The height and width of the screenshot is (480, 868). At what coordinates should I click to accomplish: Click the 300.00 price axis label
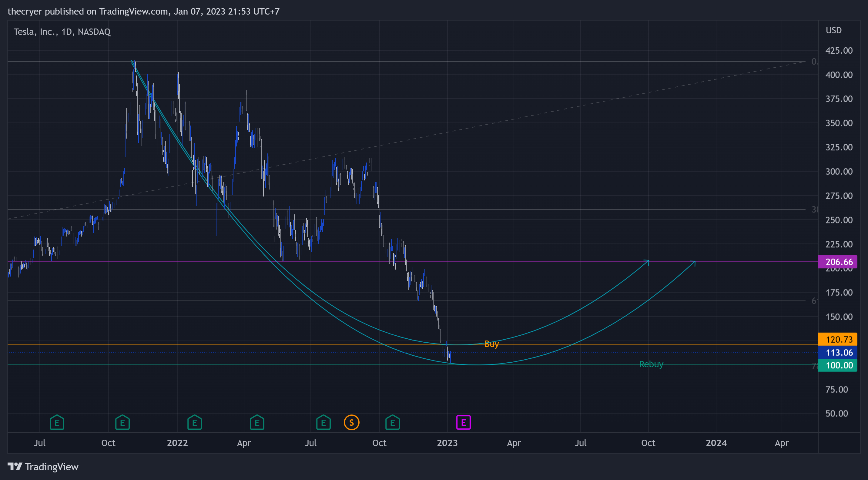point(839,171)
